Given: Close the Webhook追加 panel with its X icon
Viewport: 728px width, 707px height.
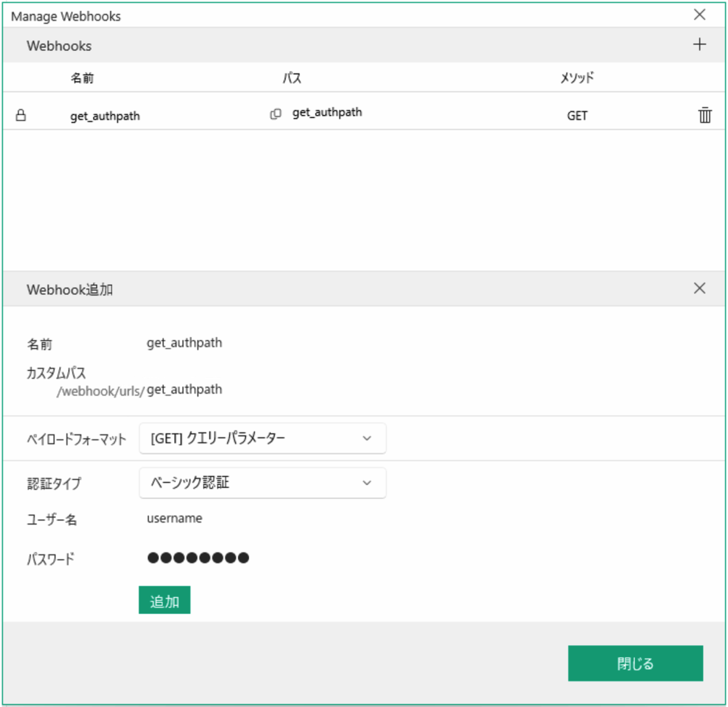Looking at the screenshot, I should click(x=699, y=288).
